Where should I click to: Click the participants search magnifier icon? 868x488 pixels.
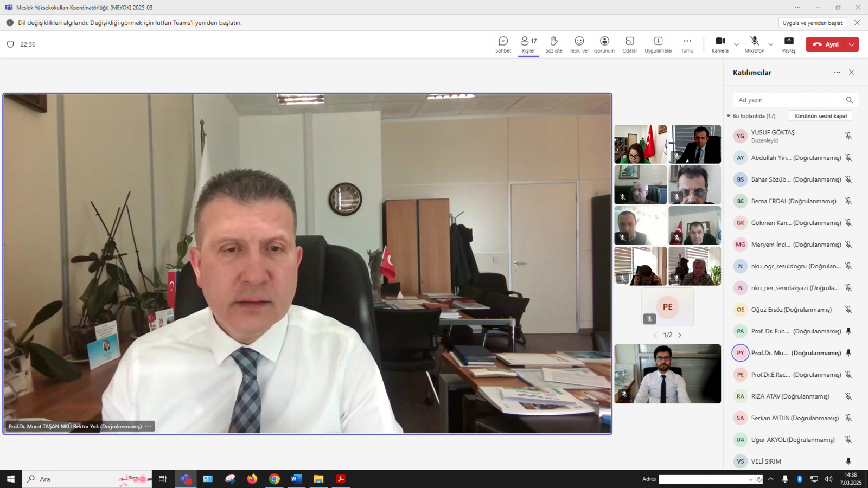click(x=850, y=100)
